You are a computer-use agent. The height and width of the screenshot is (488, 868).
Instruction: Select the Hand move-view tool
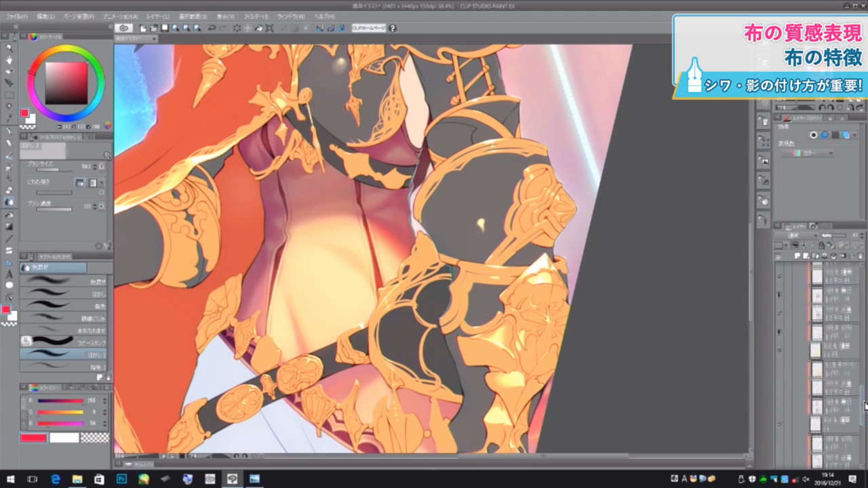coord(9,60)
